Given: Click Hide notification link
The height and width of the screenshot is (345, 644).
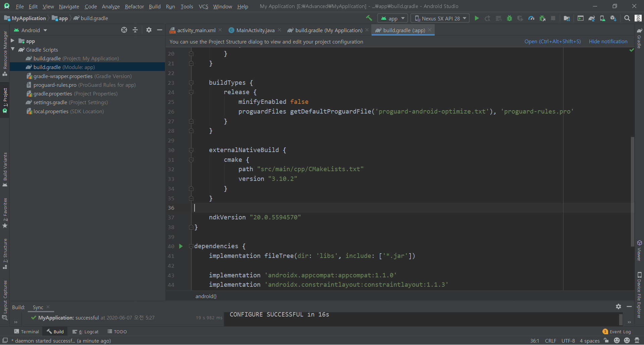Looking at the screenshot, I should click(x=608, y=42).
